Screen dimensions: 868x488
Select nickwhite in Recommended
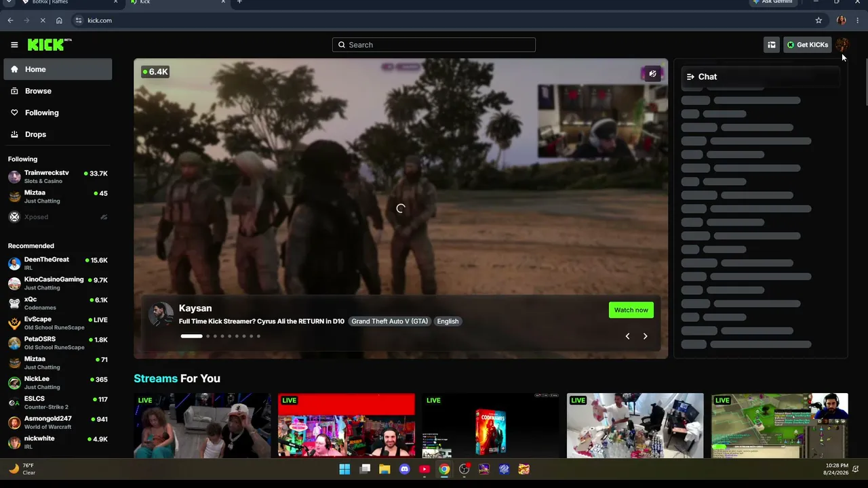[x=58, y=442]
